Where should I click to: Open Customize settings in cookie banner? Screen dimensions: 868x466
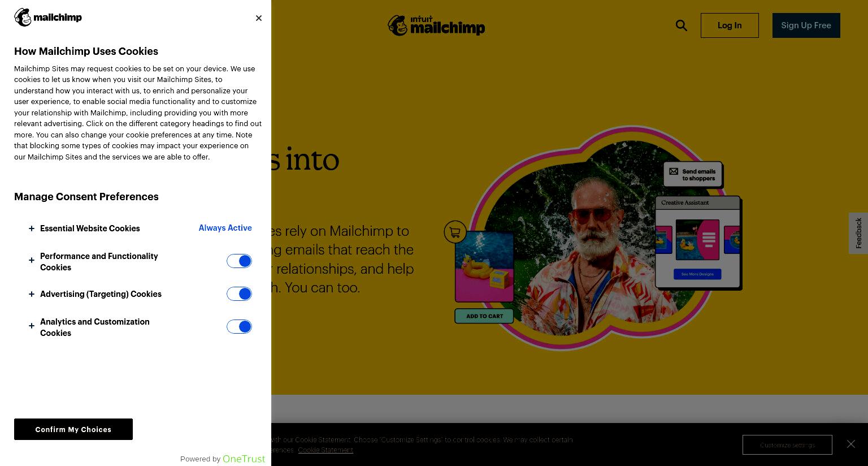coord(787,445)
